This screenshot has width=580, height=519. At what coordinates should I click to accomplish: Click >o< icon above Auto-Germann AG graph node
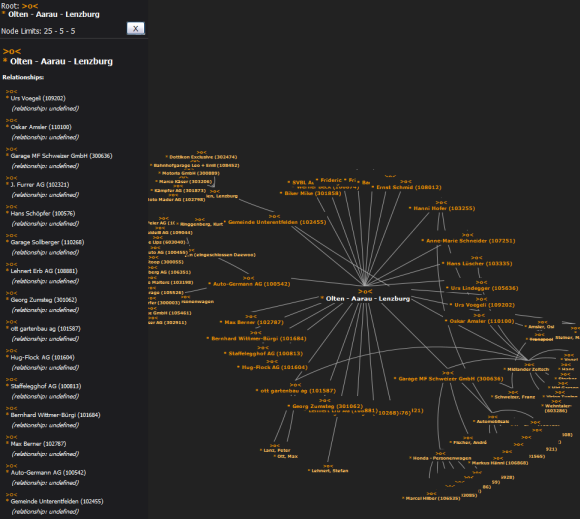[x=249, y=278]
